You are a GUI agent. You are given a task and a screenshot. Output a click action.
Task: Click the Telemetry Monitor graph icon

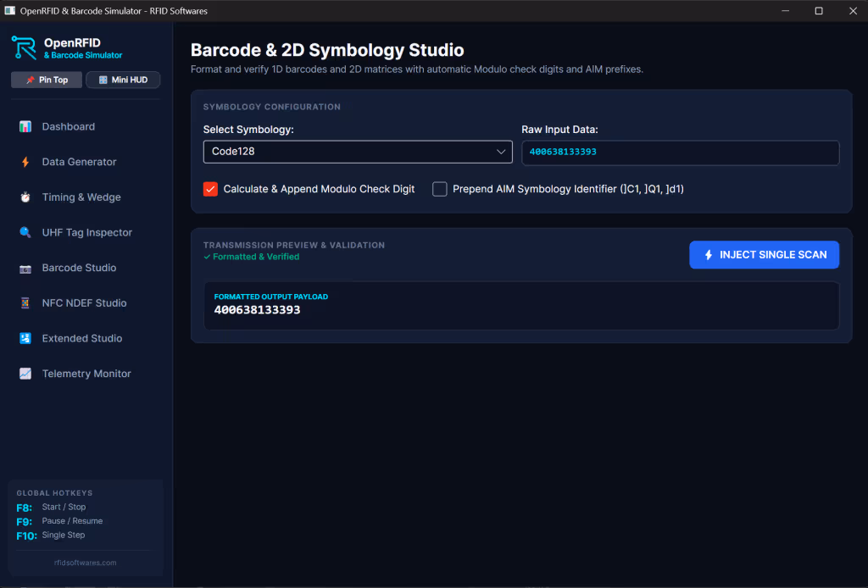[25, 374]
